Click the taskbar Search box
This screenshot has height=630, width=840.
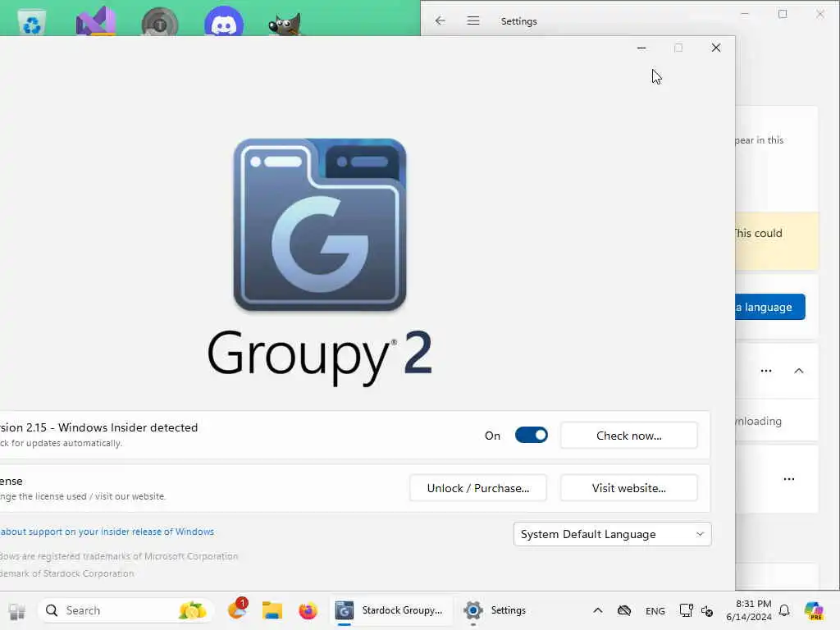tap(126, 610)
